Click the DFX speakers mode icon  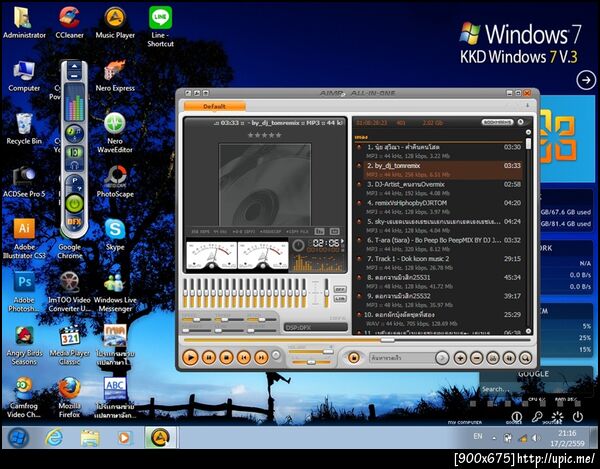[x=74, y=152]
